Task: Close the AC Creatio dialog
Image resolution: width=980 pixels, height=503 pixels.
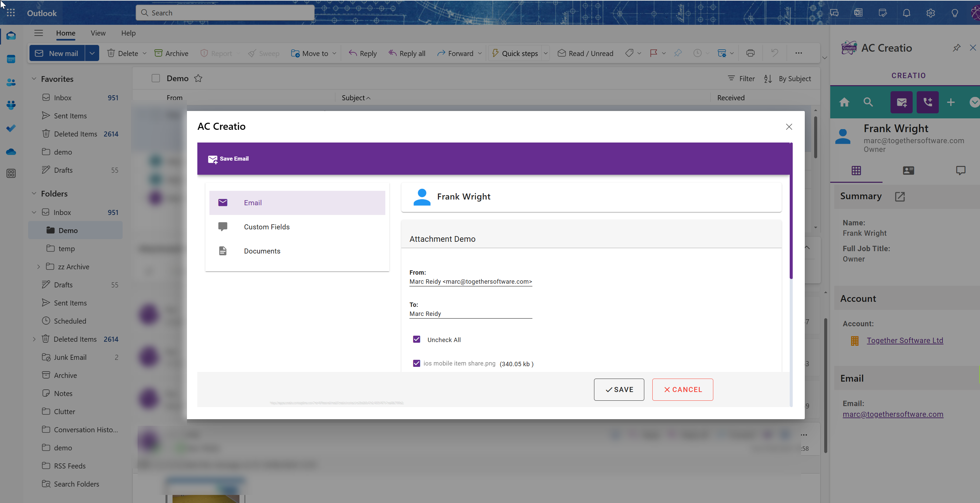Action: (x=789, y=127)
